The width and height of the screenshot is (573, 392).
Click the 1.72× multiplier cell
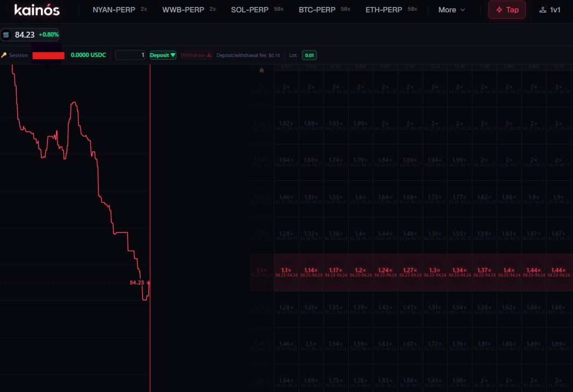[x=435, y=346]
